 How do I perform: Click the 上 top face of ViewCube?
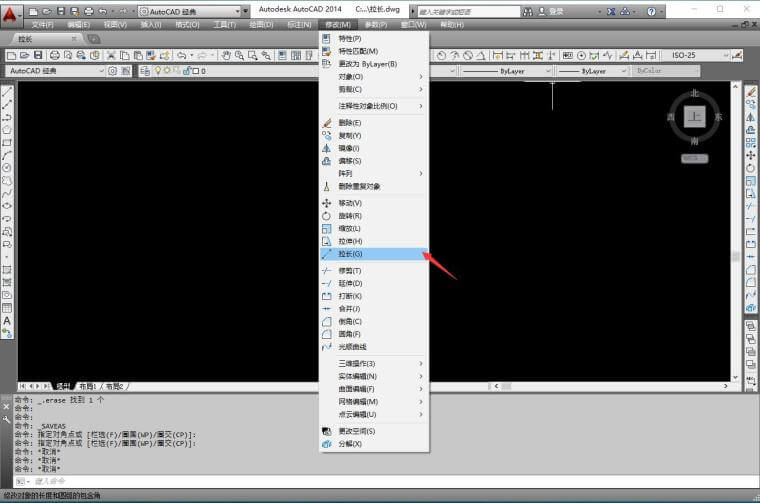695,117
